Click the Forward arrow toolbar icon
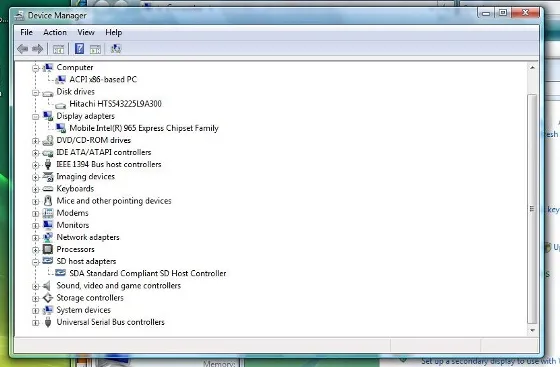 (x=38, y=49)
